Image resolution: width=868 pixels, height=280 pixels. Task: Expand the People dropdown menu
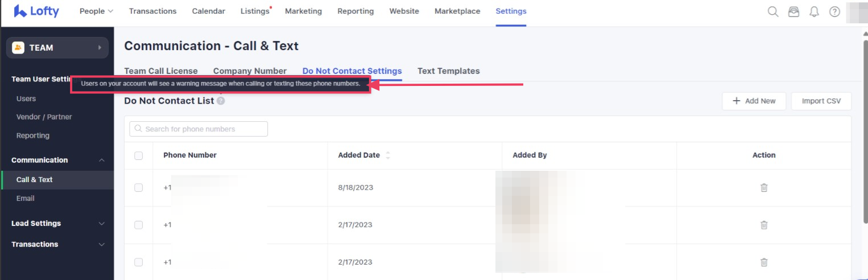click(x=96, y=11)
